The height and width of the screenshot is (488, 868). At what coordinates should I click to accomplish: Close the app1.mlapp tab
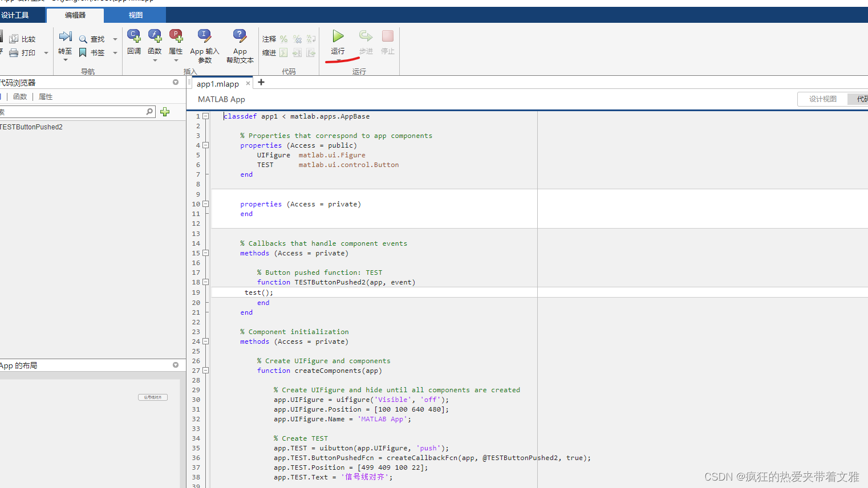click(248, 83)
